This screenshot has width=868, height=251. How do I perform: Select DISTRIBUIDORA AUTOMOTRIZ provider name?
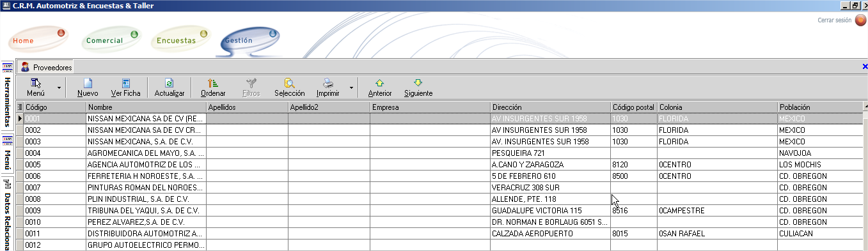[146, 234]
